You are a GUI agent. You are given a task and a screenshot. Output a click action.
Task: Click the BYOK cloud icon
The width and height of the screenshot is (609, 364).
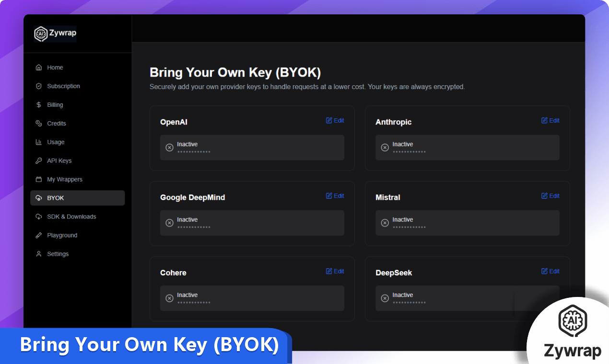click(39, 198)
